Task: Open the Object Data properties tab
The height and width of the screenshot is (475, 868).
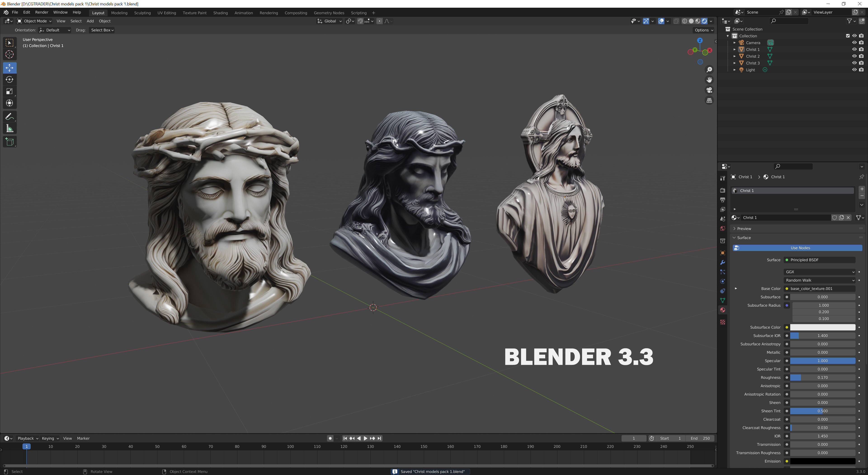Action: point(722,300)
